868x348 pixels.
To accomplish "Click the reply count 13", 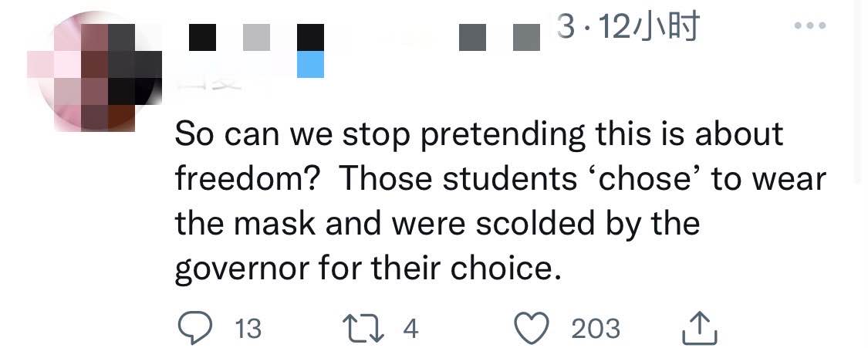I will point(248,329).
